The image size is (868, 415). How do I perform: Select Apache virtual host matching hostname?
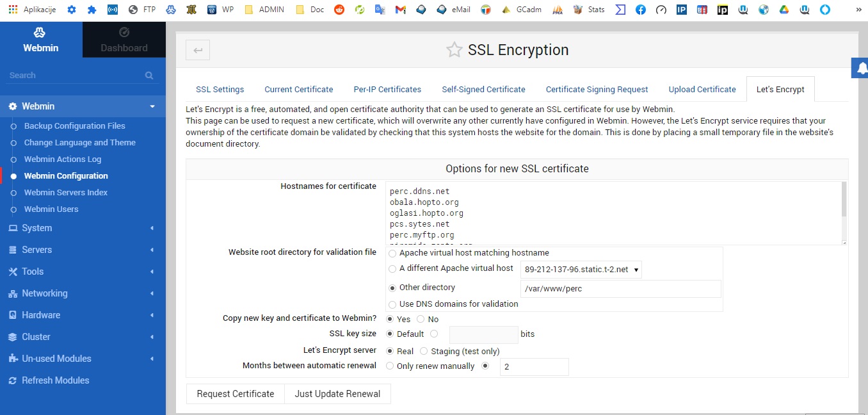pos(392,254)
